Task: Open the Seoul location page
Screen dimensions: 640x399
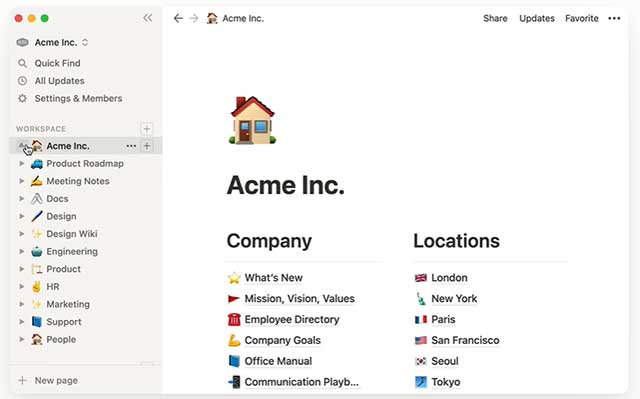Action: tap(445, 361)
